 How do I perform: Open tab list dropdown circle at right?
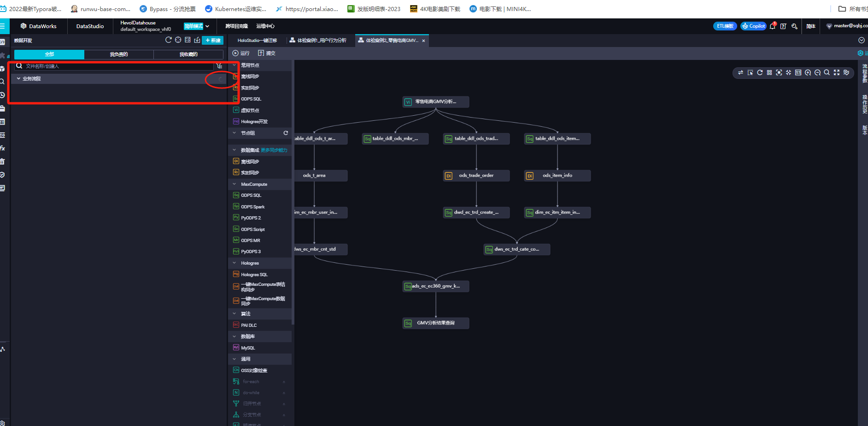(x=862, y=41)
